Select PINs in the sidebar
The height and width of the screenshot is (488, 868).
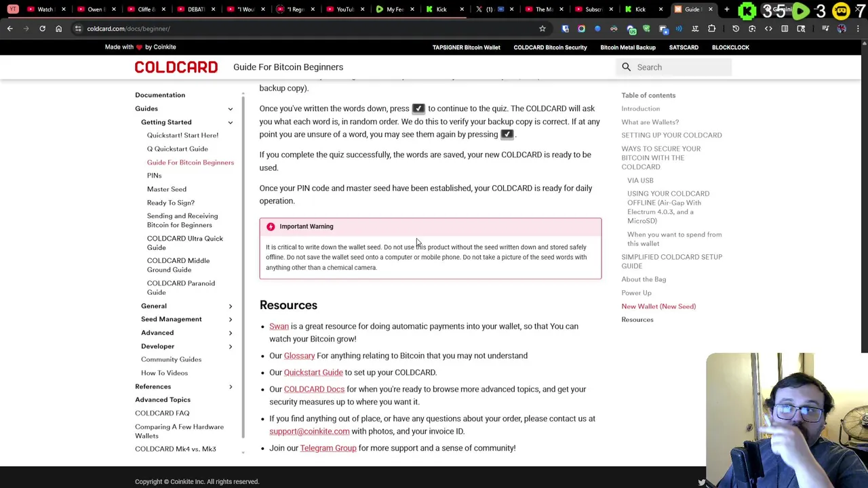(x=154, y=176)
